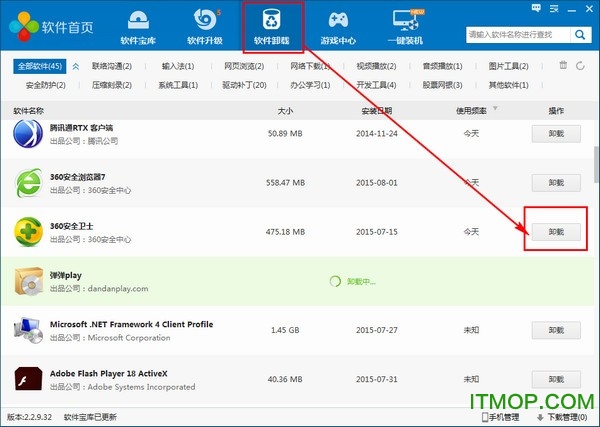
Task: Collapse the category filter panel chevron
Action: click(x=582, y=66)
